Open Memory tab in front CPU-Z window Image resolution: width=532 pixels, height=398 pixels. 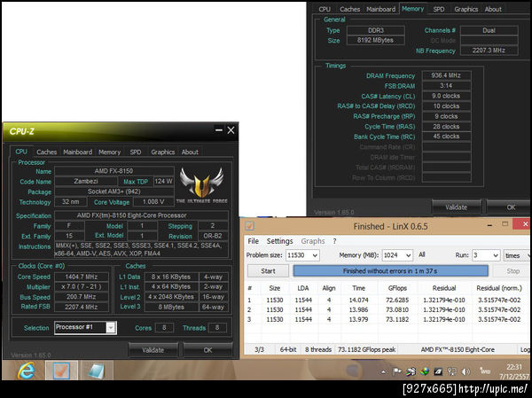(x=109, y=152)
